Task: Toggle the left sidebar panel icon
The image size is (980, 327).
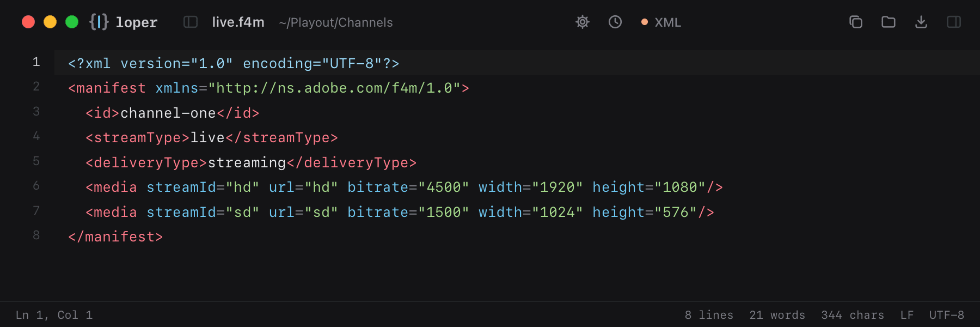Action: (x=191, y=22)
